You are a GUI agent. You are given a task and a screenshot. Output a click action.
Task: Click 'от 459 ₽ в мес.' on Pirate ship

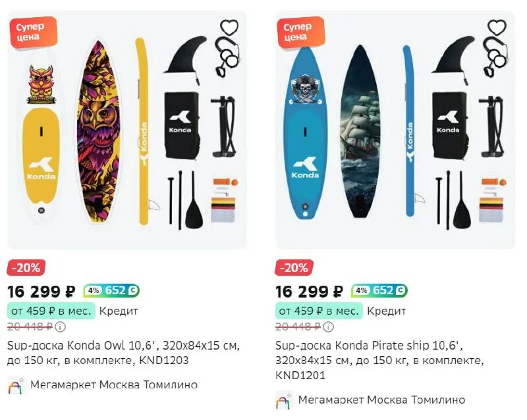(319, 311)
